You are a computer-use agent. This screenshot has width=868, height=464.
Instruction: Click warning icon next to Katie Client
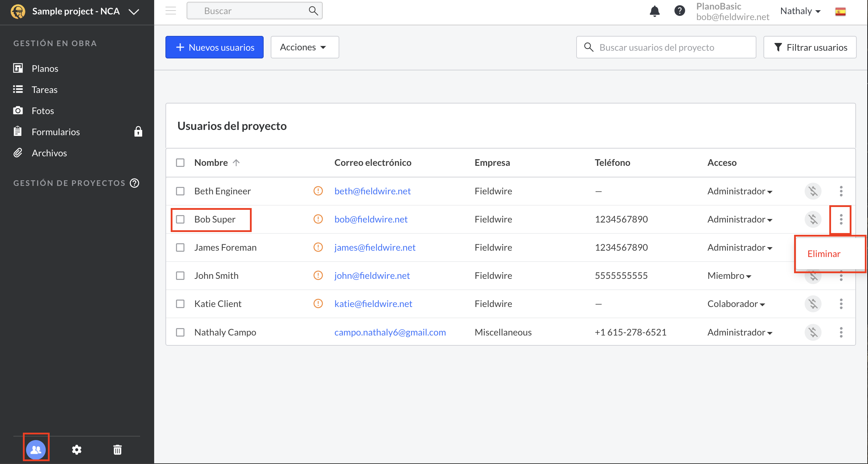tap(318, 304)
